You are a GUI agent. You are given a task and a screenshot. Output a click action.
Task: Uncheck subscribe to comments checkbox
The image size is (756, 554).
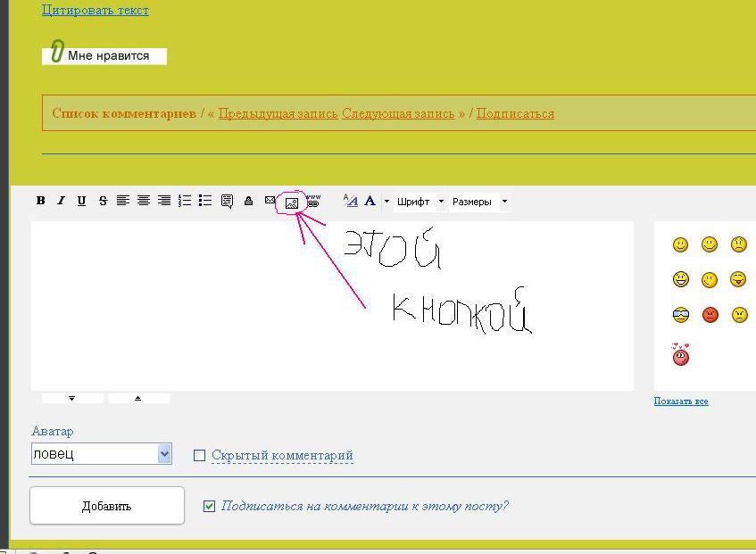pyautogui.click(x=209, y=507)
